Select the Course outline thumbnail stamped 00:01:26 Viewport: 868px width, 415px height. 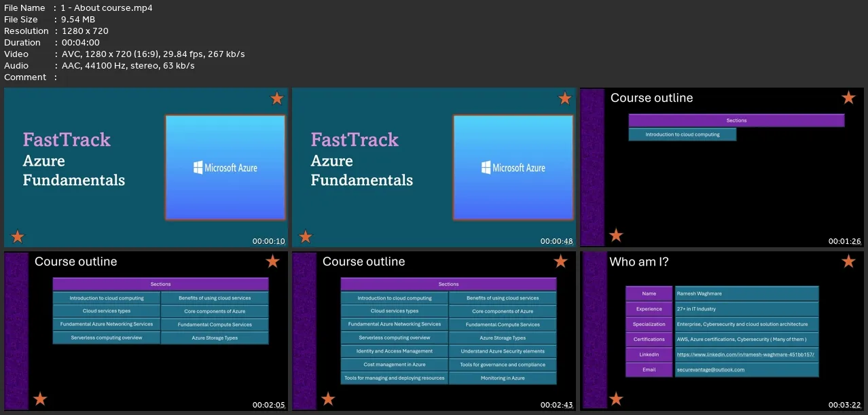pyautogui.click(x=722, y=167)
